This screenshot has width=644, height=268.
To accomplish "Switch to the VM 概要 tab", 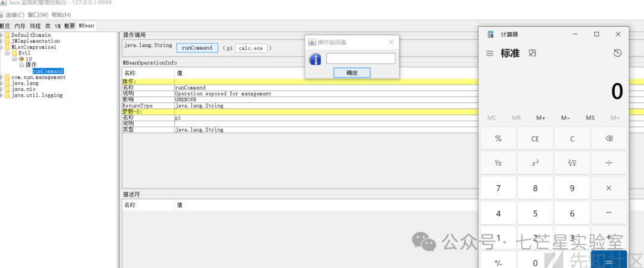I will coord(65,26).
